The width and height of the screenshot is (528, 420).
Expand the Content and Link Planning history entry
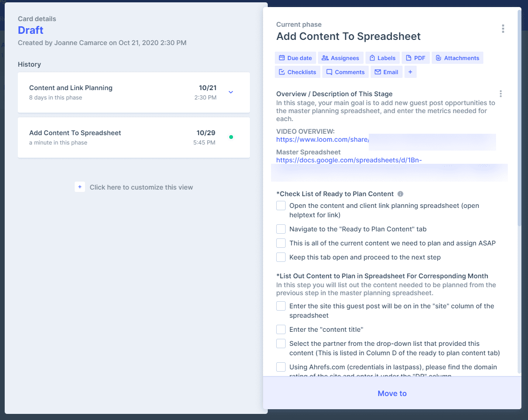coord(231,92)
